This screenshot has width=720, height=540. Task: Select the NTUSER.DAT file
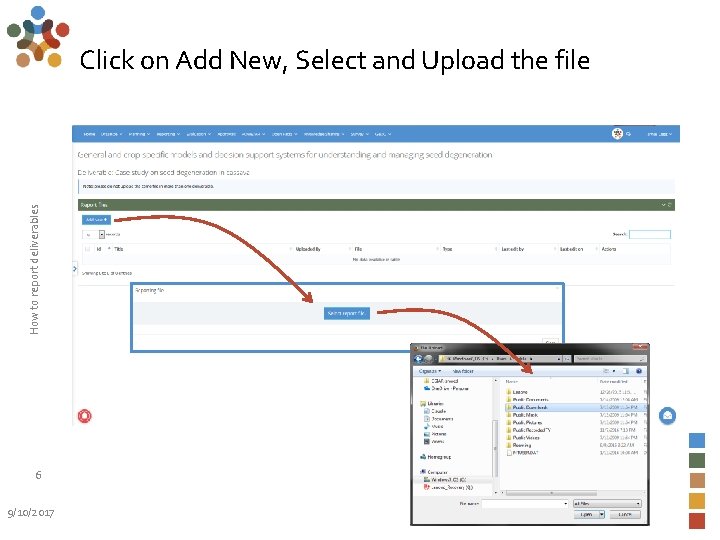click(x=522, y=453)
